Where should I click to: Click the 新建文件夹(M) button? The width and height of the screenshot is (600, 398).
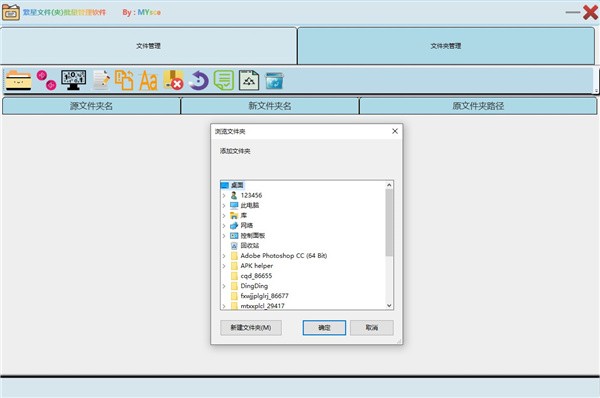(x=251, y=328)
